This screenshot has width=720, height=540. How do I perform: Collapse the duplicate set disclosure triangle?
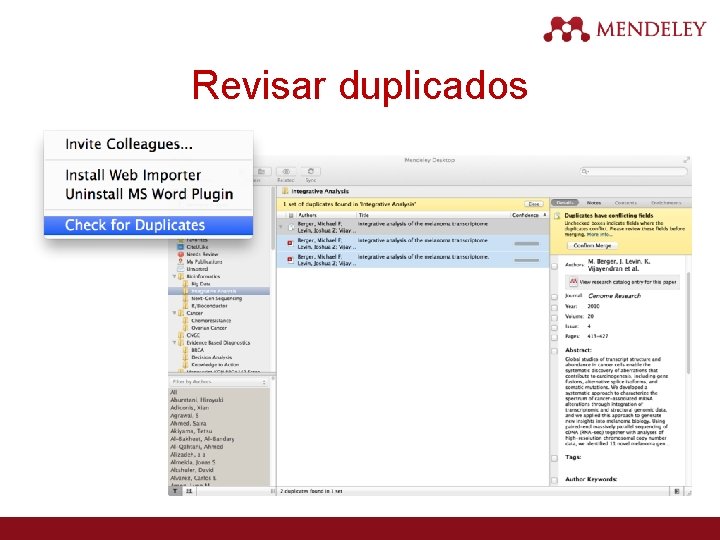(x=281, y=226)
